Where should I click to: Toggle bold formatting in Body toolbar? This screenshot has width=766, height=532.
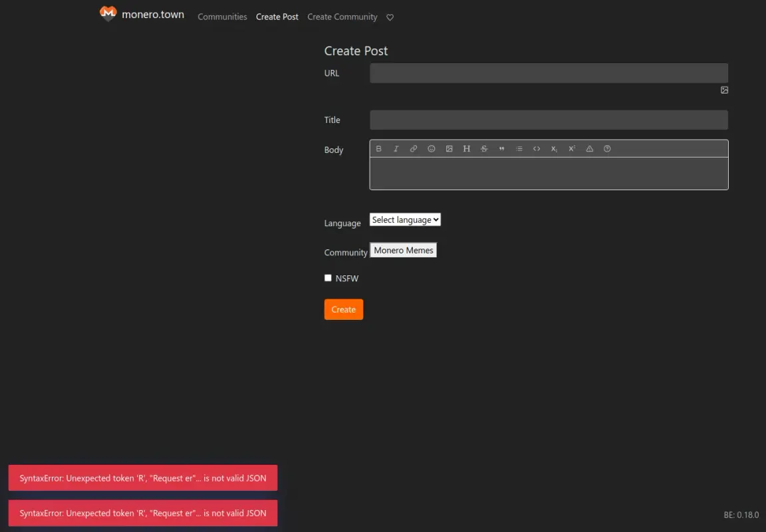coord(378,148)
